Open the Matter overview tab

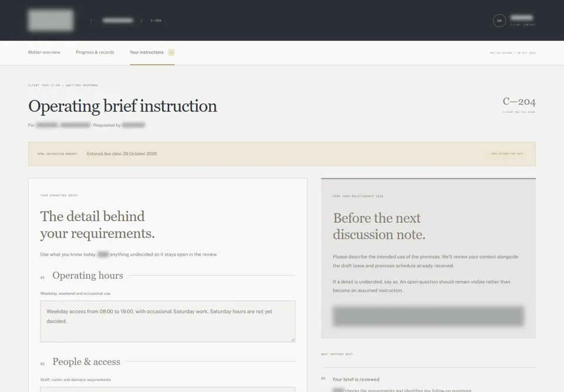click(x=44, y=52)
